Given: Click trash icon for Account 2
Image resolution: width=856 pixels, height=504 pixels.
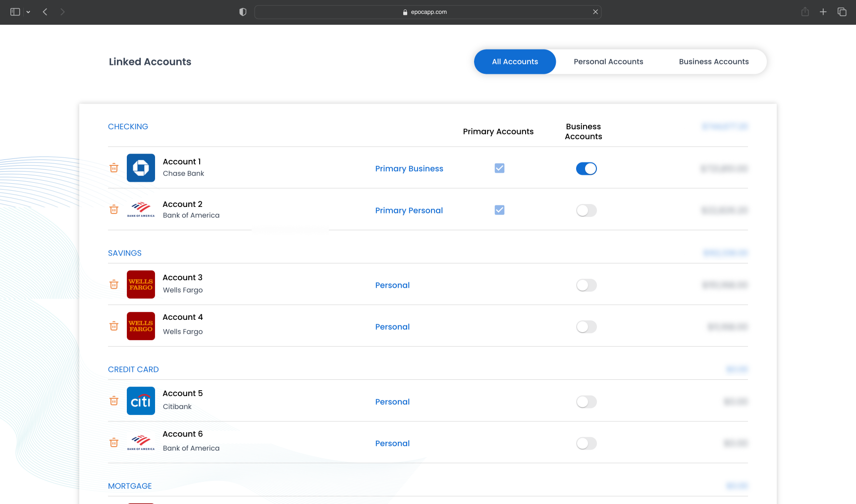Looking at the screenshot, I should [x=114, y=209].
